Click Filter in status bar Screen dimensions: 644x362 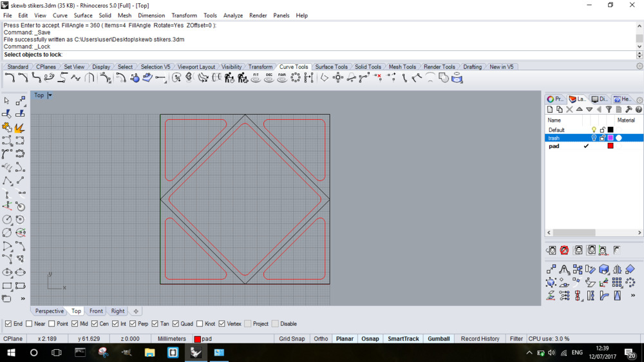click(516, 339)
